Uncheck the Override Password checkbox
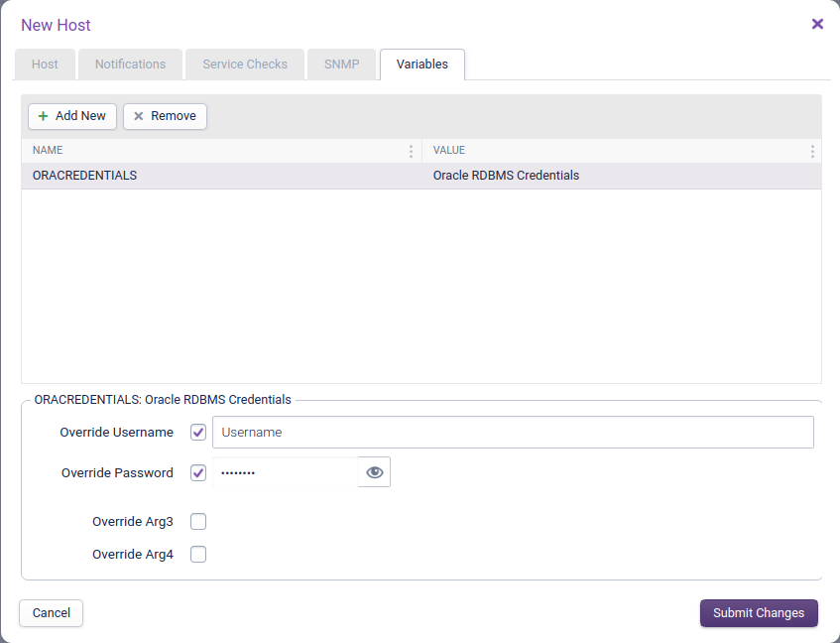This screenshot has width=840, height=643. [198, 472]
